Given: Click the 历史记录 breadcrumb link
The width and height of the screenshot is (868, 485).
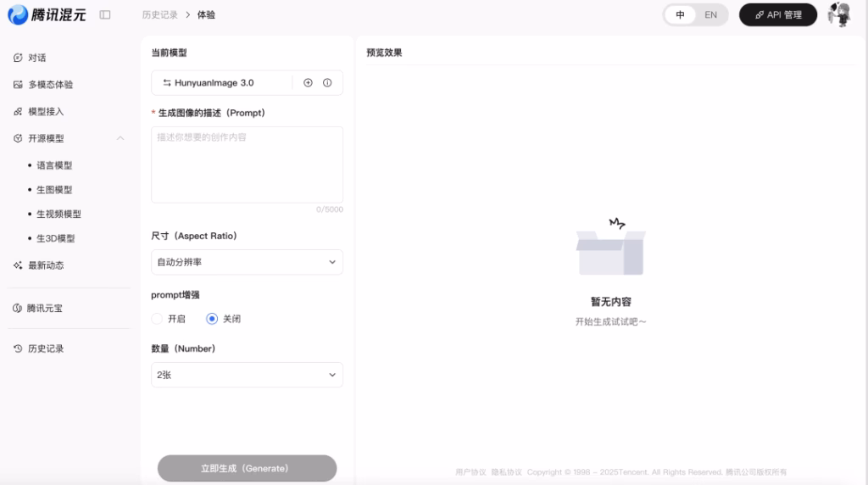Looking at the screenshot, I should coord(160,14).
